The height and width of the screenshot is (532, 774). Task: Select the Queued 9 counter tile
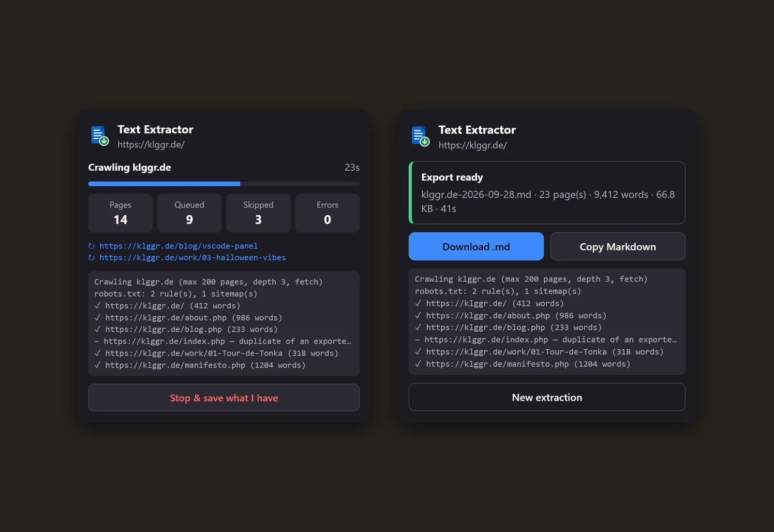[x=190, y=213]
